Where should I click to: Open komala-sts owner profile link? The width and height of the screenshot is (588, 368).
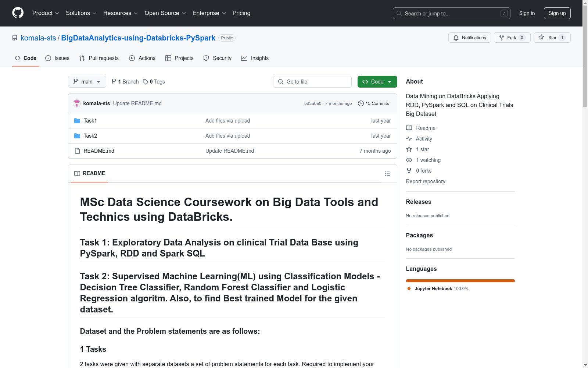(x=38, y=38)
